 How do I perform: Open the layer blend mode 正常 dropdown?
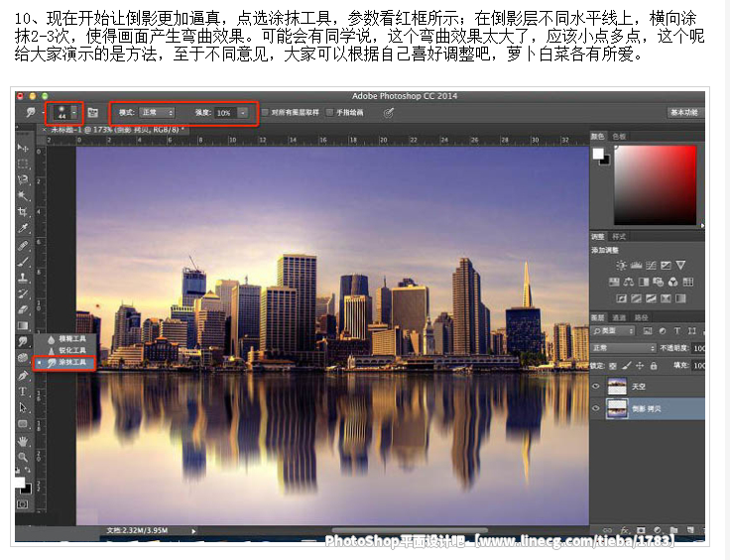(x=623, y=348)
